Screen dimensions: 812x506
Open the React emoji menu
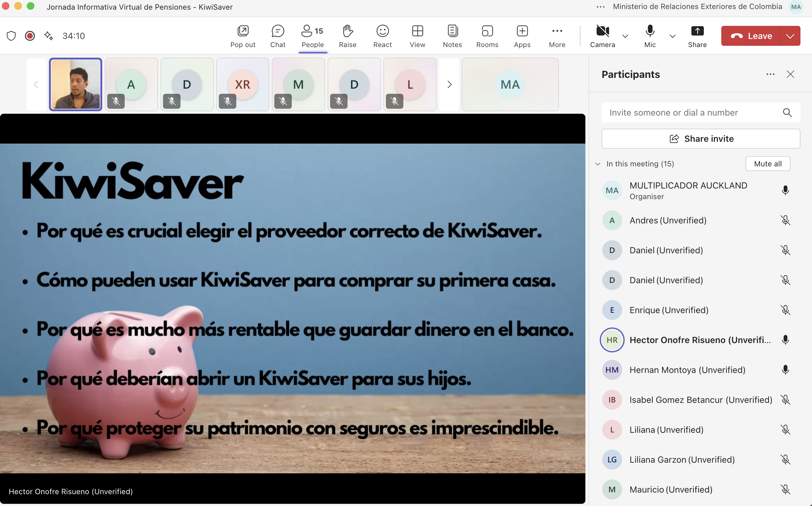(x=382, y=36)
